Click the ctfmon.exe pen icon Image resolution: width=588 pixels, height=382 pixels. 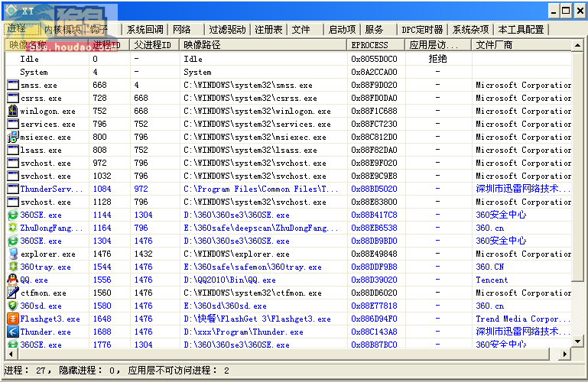tap(13, 293)
